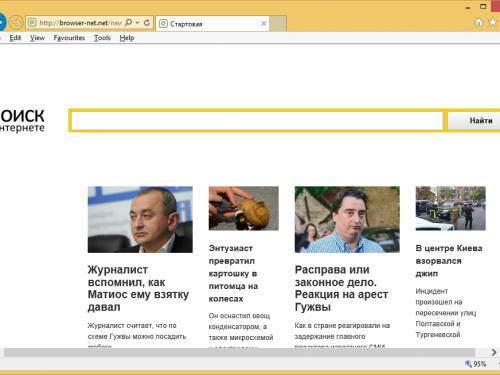Open Favourites star icon
This screenshot has width=500, height=375.
(x=493, y=22)
